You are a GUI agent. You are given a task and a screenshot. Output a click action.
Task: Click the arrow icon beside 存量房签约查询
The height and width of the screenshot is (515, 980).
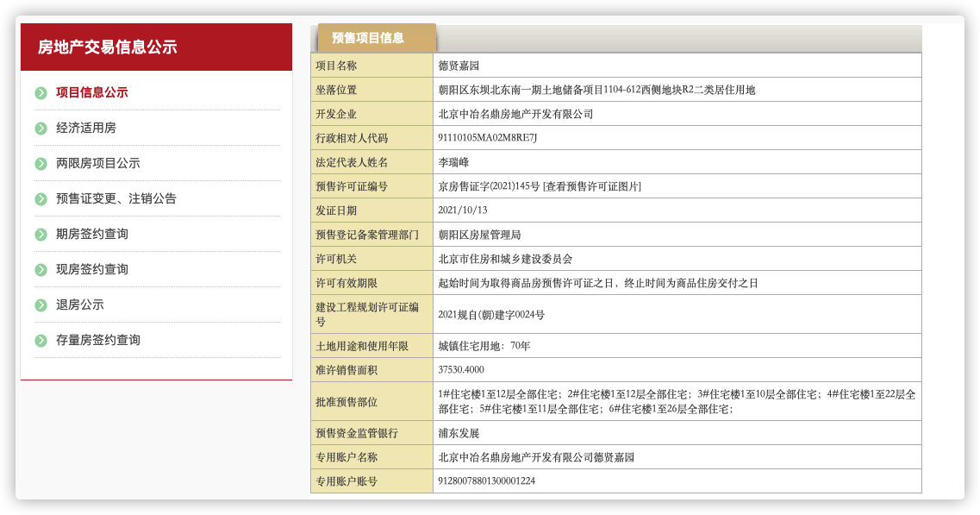(41, 341)
